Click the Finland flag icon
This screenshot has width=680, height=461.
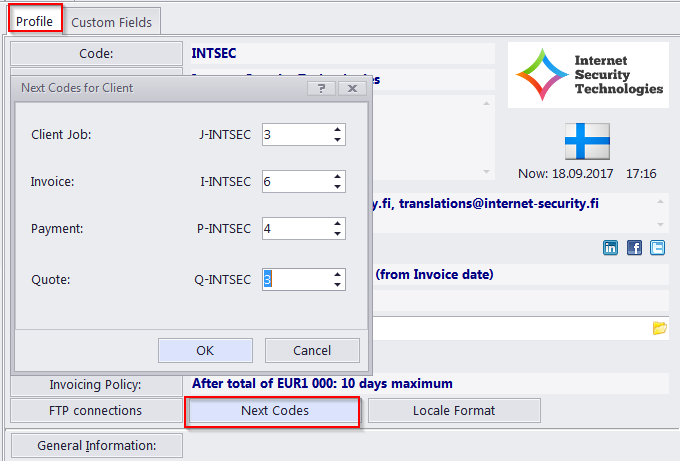(586, 141)
